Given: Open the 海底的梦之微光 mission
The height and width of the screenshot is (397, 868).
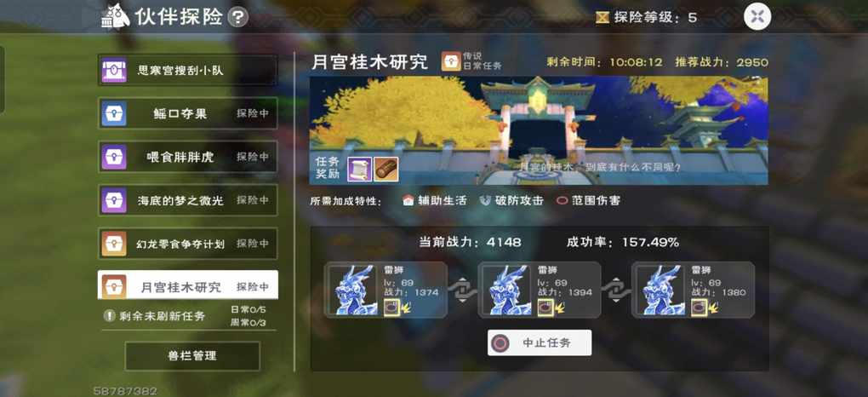Looking at the screenshot, I should coord(188,200).
